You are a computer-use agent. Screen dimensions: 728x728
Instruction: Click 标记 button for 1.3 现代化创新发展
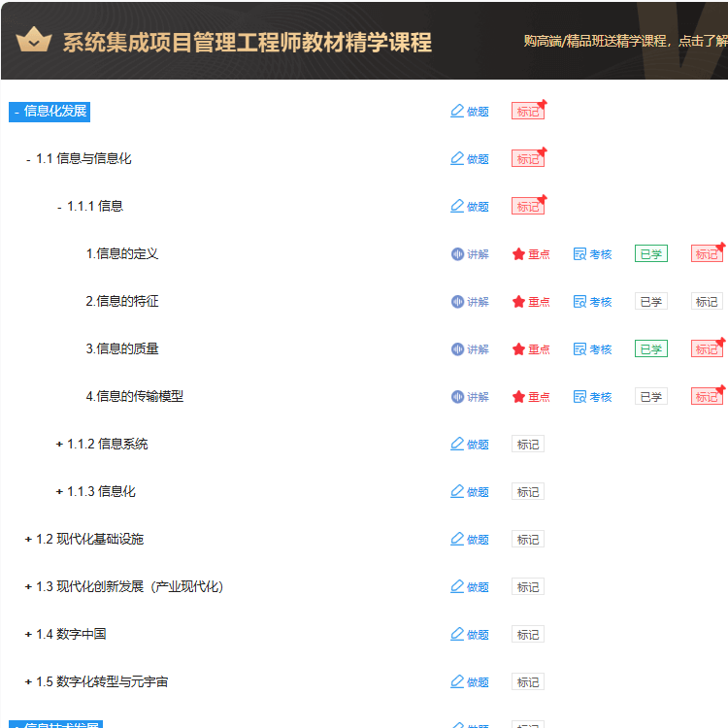528,587
